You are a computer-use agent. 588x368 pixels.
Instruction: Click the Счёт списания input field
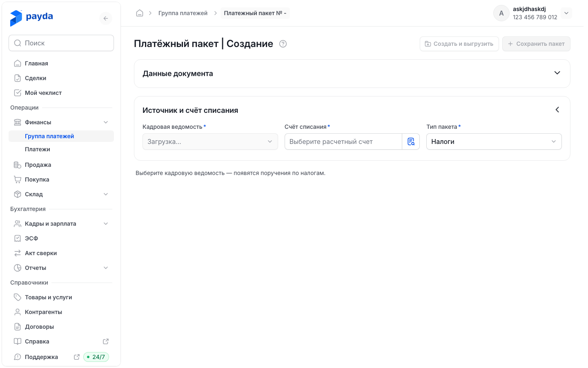(x=343, y=141)
